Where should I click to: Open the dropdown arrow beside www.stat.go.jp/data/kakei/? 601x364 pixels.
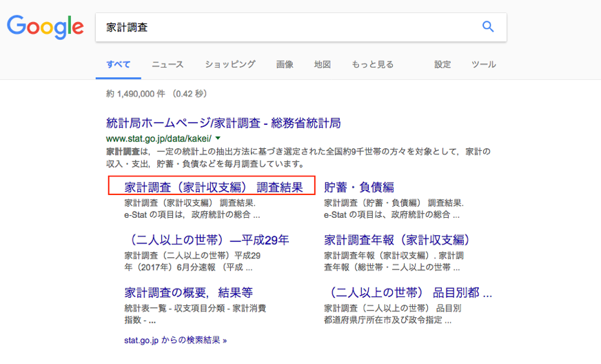[218, 138]
